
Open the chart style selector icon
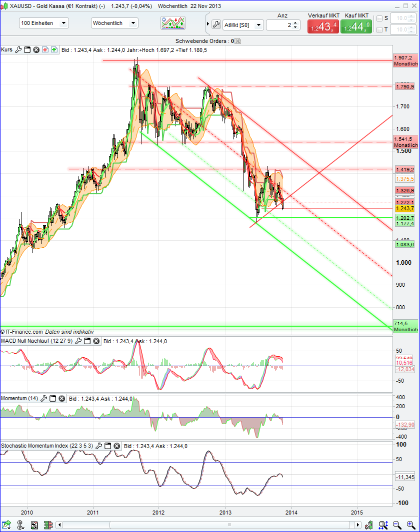pyautogui.click(x=174, y=23)
